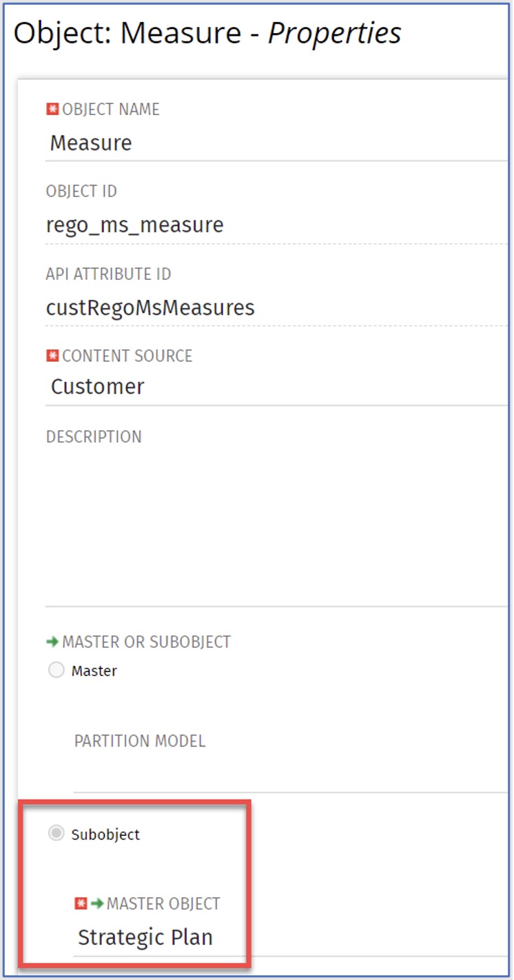Click the required asterisk icon beside Object Name
The image size is (514, 980).
pyautogui.click(x=52, y=109)
